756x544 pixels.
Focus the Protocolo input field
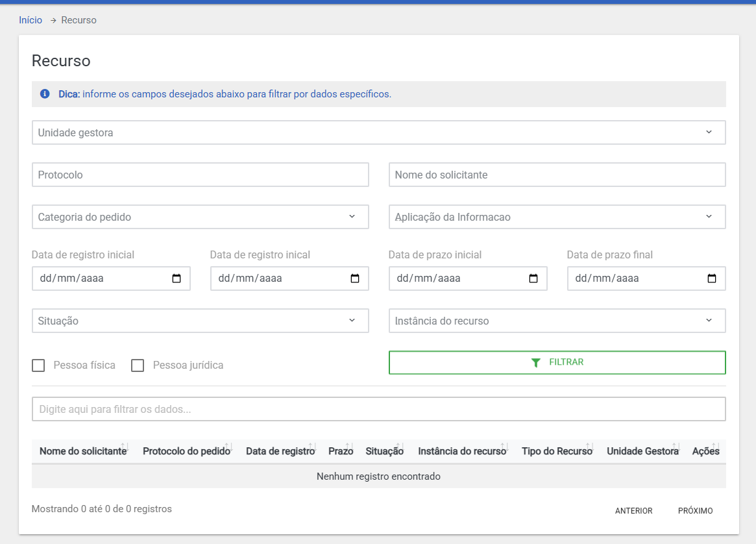[200, 175]
